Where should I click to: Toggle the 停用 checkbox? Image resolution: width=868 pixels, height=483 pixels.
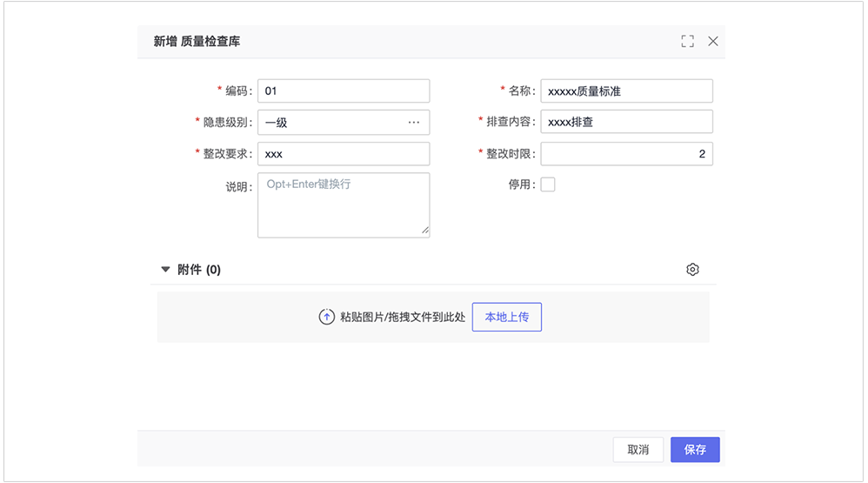click(548, 184)
